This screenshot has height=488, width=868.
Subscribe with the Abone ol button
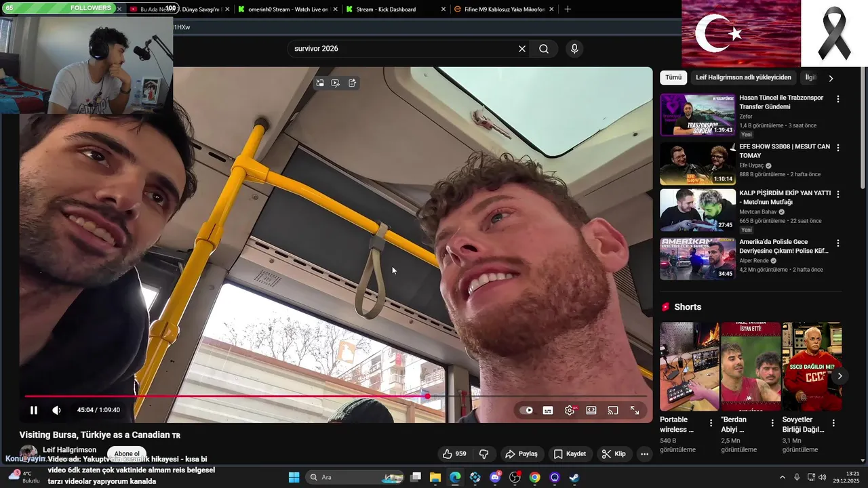tap(127, 453)
